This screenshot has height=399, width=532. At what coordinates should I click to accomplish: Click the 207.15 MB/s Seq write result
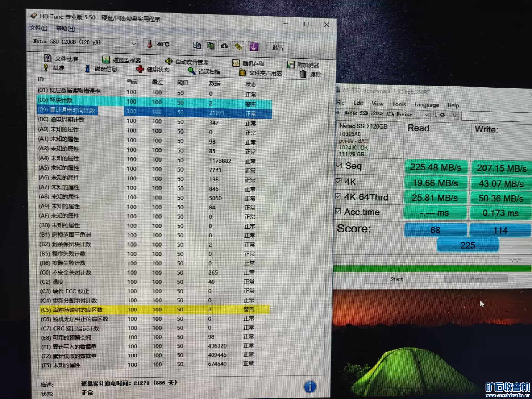coord(502,168)
